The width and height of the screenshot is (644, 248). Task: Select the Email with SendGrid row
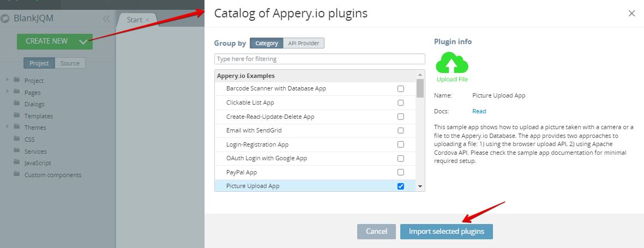(315, 131)
